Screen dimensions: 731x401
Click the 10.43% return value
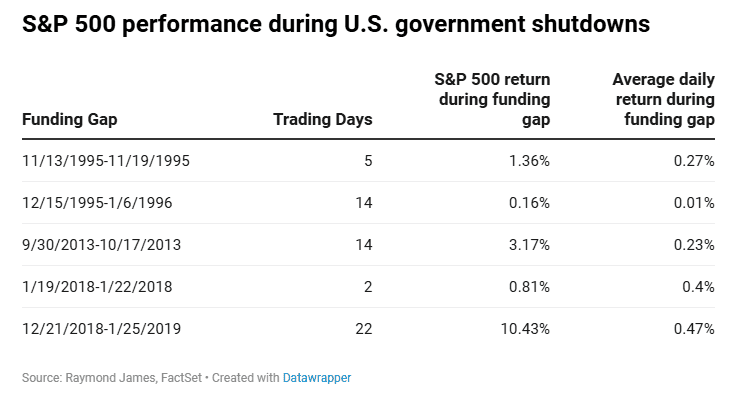(x=525, y=328)
